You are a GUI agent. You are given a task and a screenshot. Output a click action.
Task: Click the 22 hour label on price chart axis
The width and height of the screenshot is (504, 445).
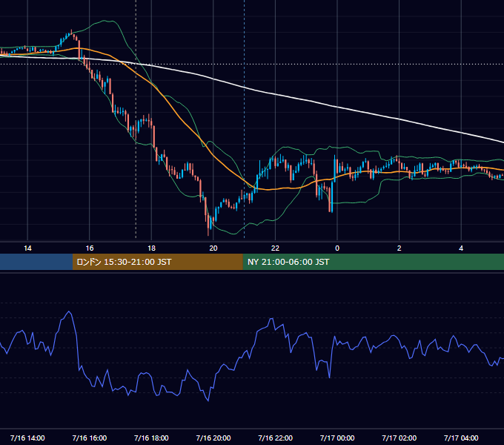[x=275, y=248]
